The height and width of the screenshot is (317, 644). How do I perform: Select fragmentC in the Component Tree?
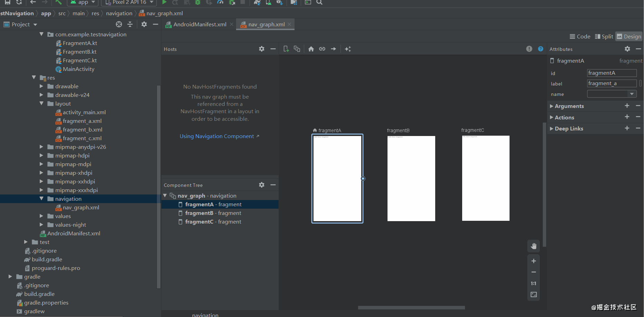pyautogui.click(x=220, y=221)
